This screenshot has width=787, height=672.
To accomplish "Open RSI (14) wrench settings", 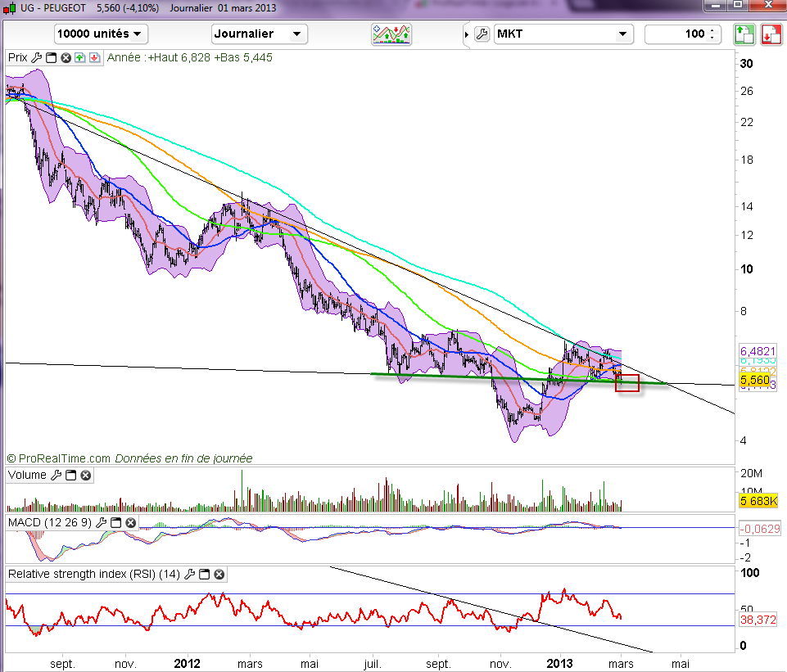I will [190, 575].
